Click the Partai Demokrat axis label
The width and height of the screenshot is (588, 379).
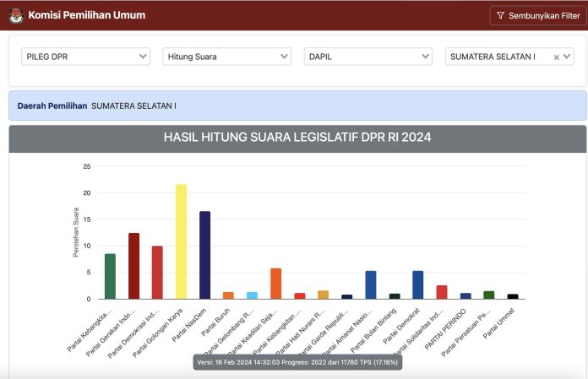click(x=401, y=326)
